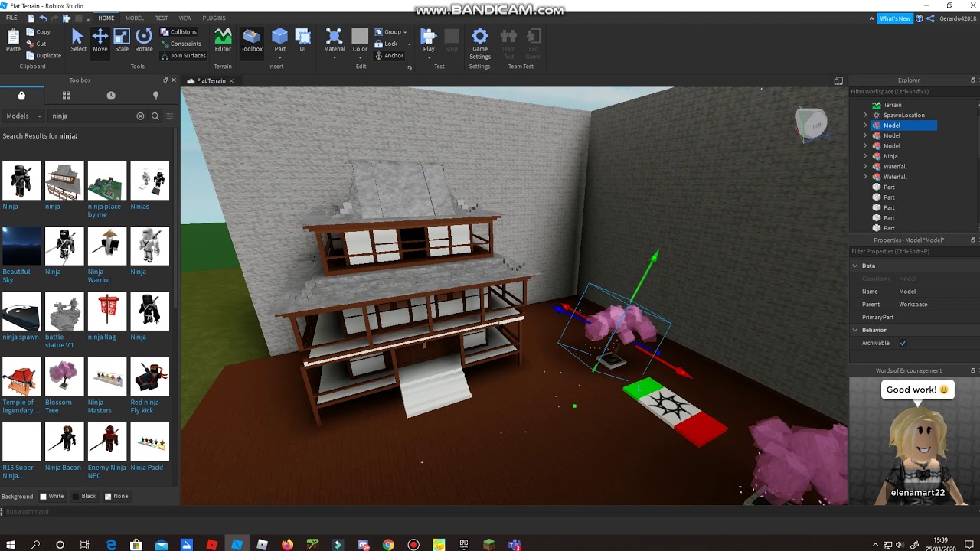This screenshot has height=551, width=980.
Task: Open Google Chrome from the taskbar
Action: [x=388, y=545]
